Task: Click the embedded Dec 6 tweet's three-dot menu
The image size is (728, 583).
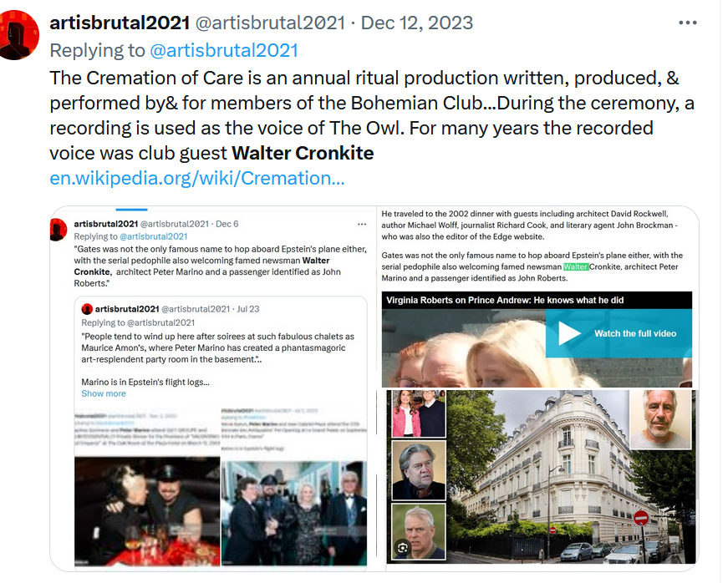Action: [362, 224]
